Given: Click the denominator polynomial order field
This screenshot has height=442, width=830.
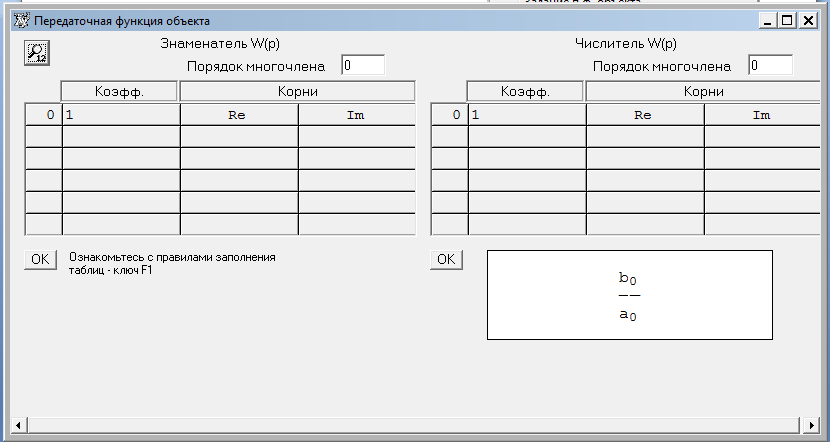Looking at the screenshot, I should point(363,65).
